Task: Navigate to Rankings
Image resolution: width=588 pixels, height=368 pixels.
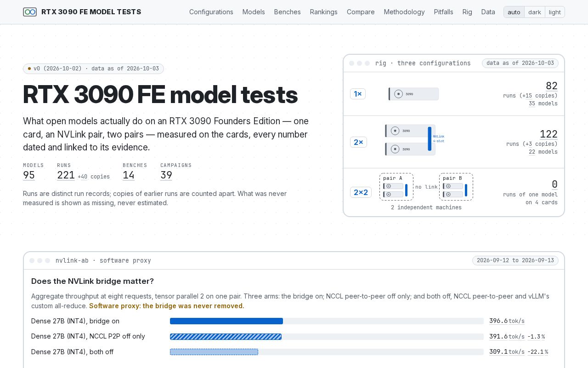Action: 324,12
